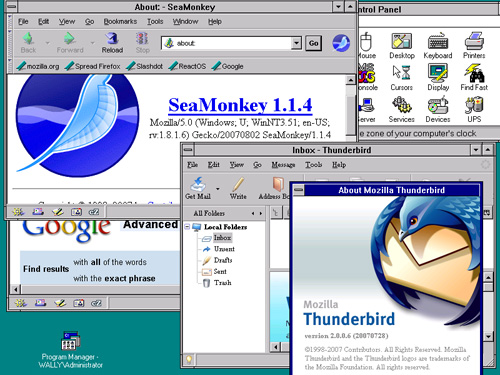
Task: Click Thunderbird pane horizontal scrollbar left arrow
Action: point(275,347)
